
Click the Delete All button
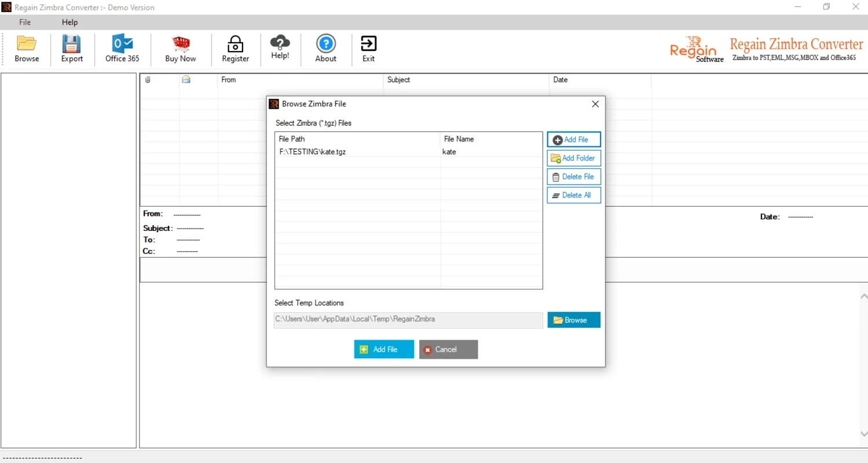[x=574, y=195]
